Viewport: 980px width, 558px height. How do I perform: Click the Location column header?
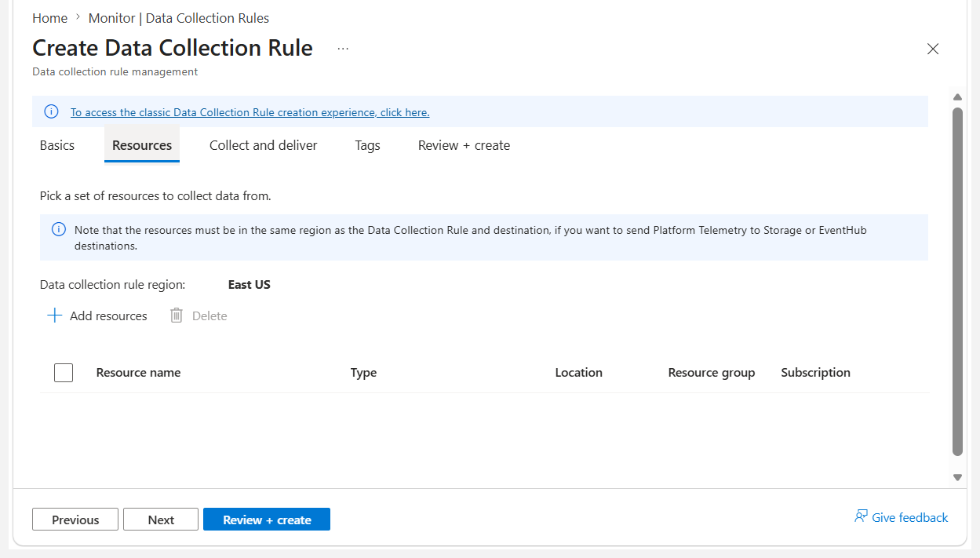point(578,373)
